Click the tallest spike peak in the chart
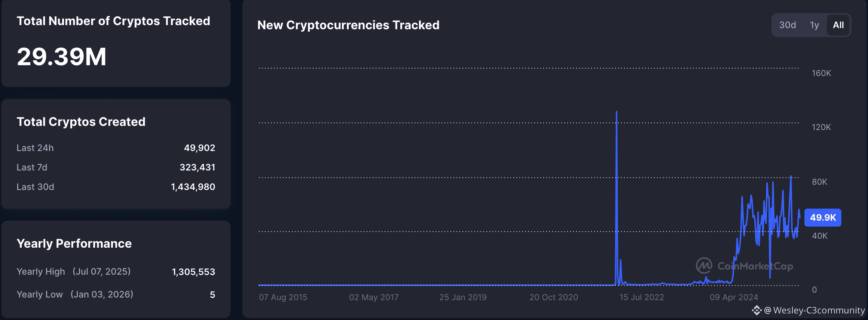Image resolution: width=868 pixels, height=320 pixels. (617, 112)
